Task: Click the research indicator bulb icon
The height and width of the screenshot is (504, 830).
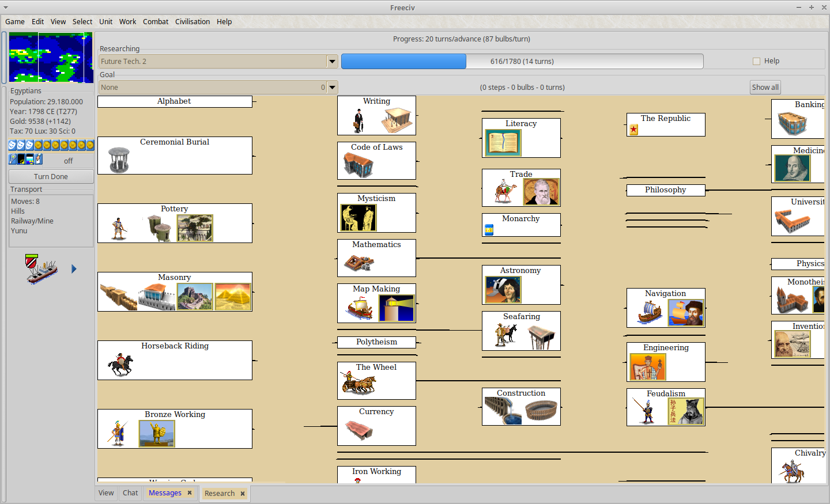Action: coord(13,159)
